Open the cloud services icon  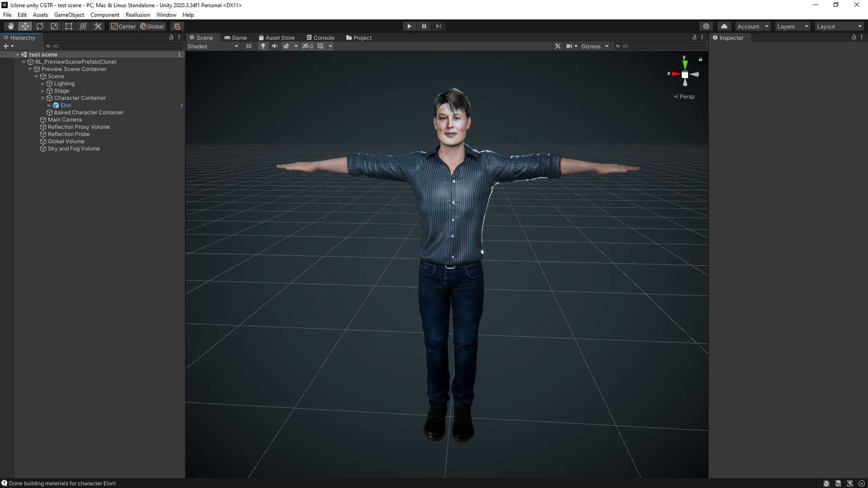724,26
